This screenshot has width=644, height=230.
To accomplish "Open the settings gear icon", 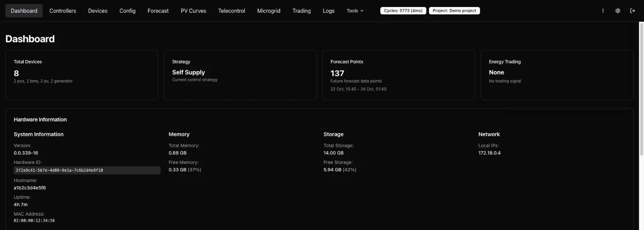I will pos(618,11).
